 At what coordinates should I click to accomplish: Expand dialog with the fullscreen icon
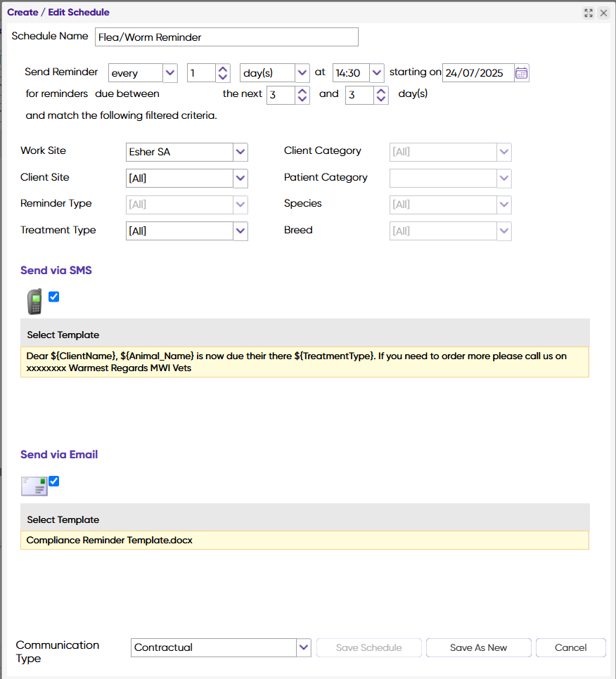tap(589, 13)
